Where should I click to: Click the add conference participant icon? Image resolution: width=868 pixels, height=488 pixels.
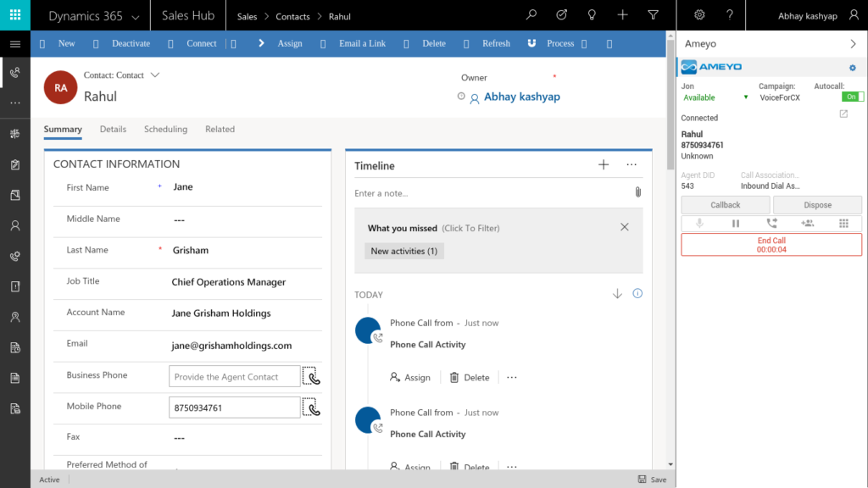tap(808, 224)
